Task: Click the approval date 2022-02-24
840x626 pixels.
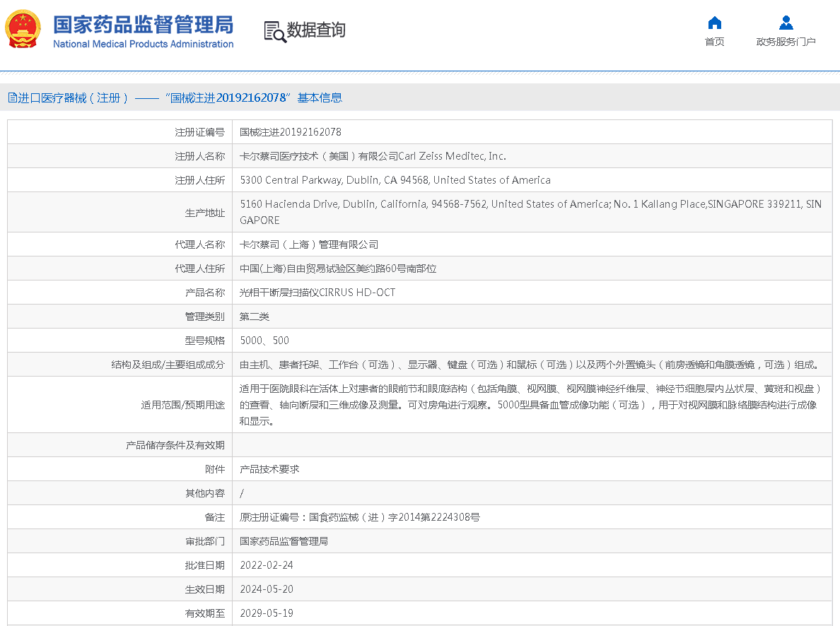Action: pos(267,565)
